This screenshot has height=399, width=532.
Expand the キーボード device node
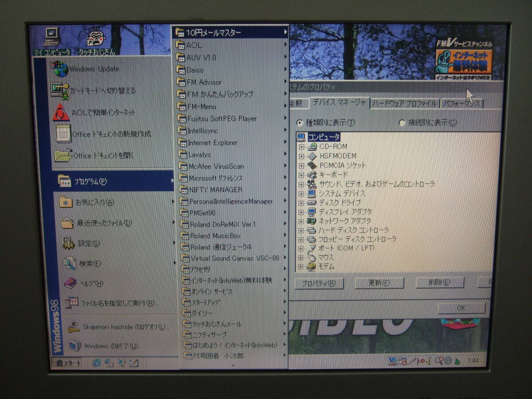coord(301,175)
